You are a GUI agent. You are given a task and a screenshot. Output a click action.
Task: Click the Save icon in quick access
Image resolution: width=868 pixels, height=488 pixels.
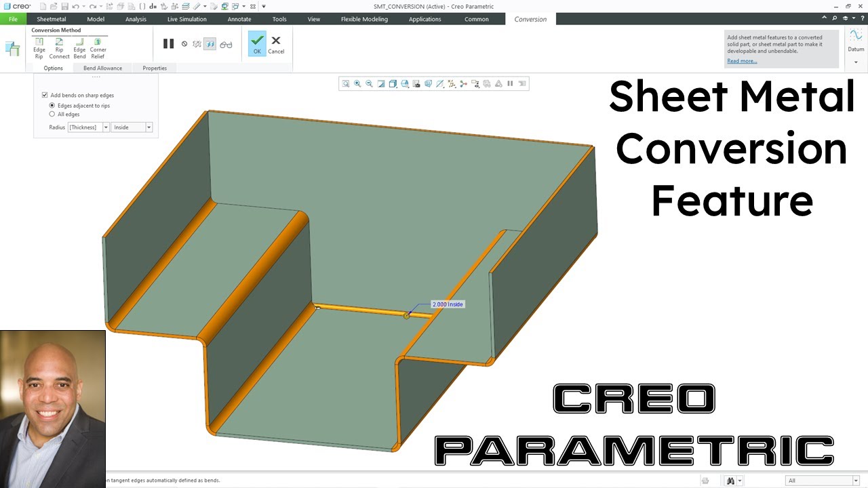(x=64, y=6)
